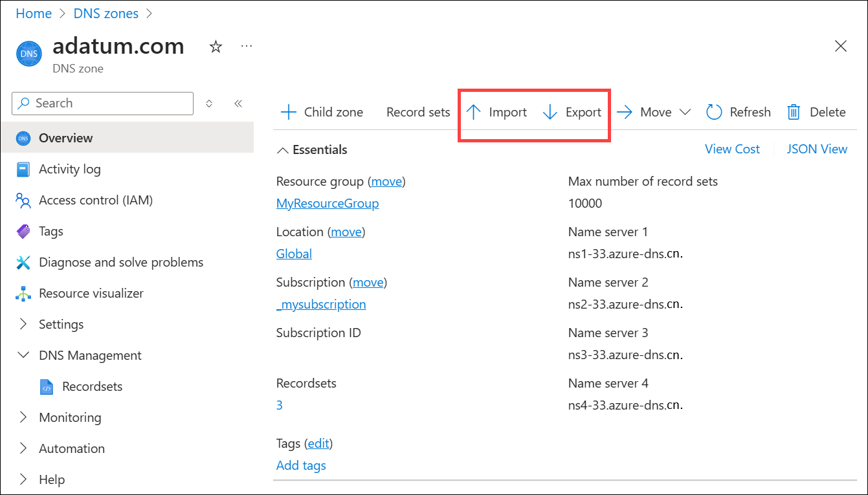Click the sidebar Search field
Screen dimensions: 868x495
[104, 103]
